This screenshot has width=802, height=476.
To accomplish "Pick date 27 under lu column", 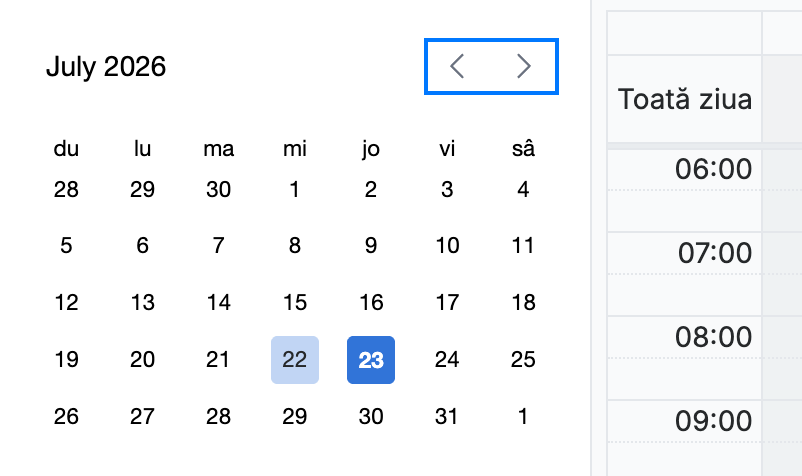I will 142,417.
